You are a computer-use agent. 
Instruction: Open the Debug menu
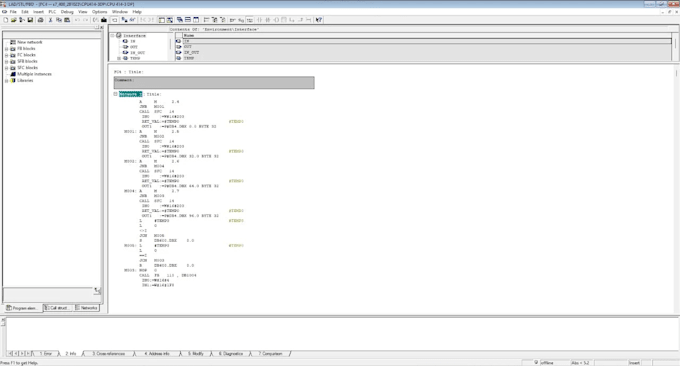[x=67, y=12]
